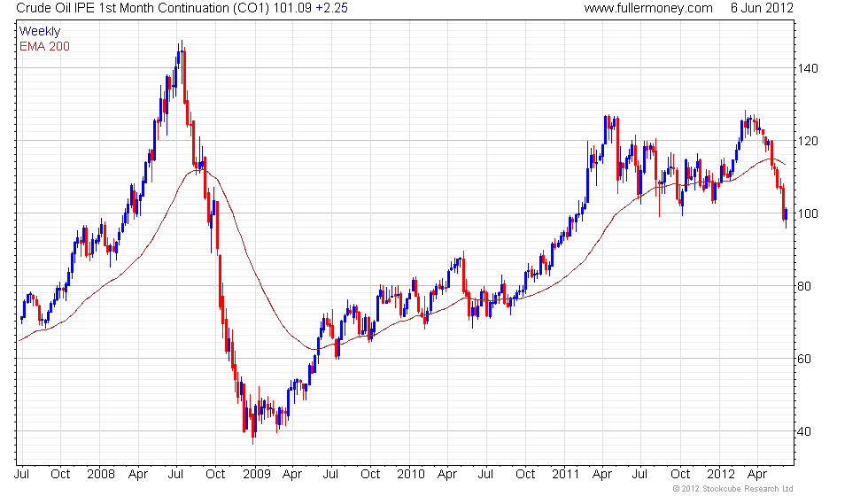Click the red 'EMA 200' legend label
The height and width of the screenshot is (496, 868).
point(44,46)
